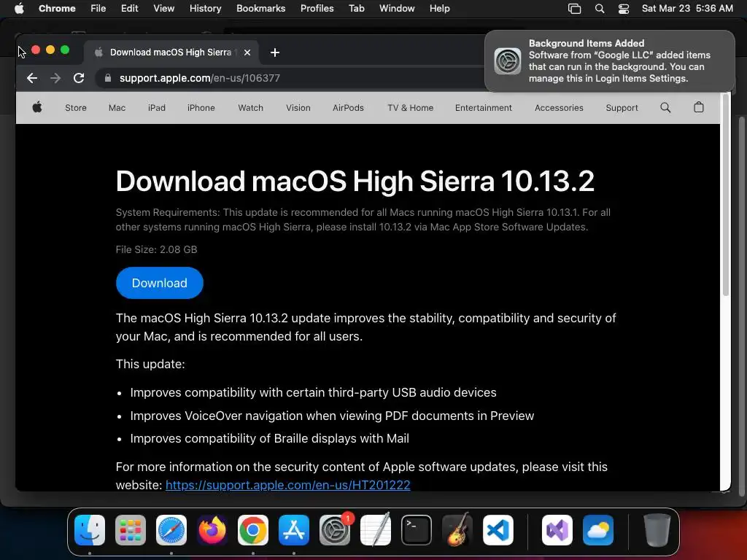Image resolution: width=747 pixels, height=560 pixels.
Task: Follow the HT201222 support link
Action: [x=287, y=485]
